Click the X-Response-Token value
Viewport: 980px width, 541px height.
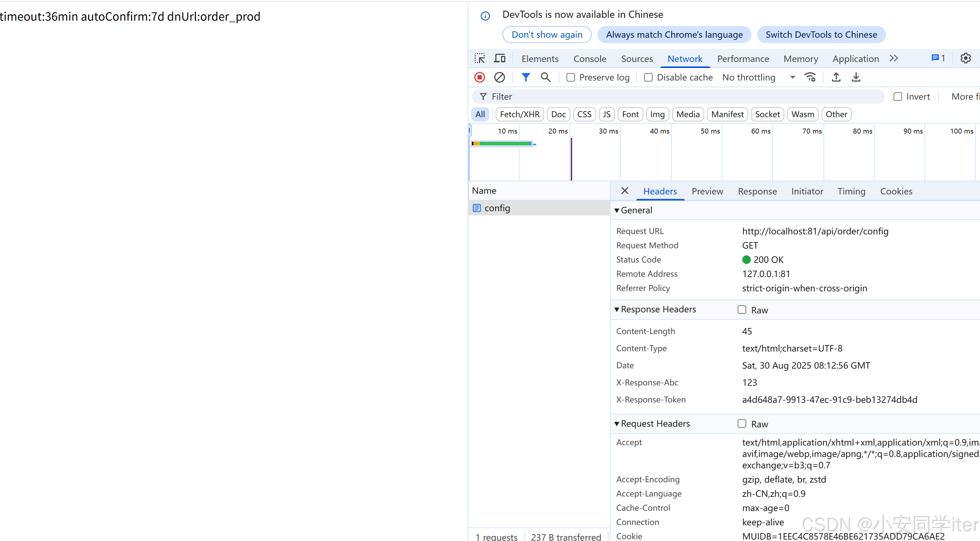tap(829, 399)
